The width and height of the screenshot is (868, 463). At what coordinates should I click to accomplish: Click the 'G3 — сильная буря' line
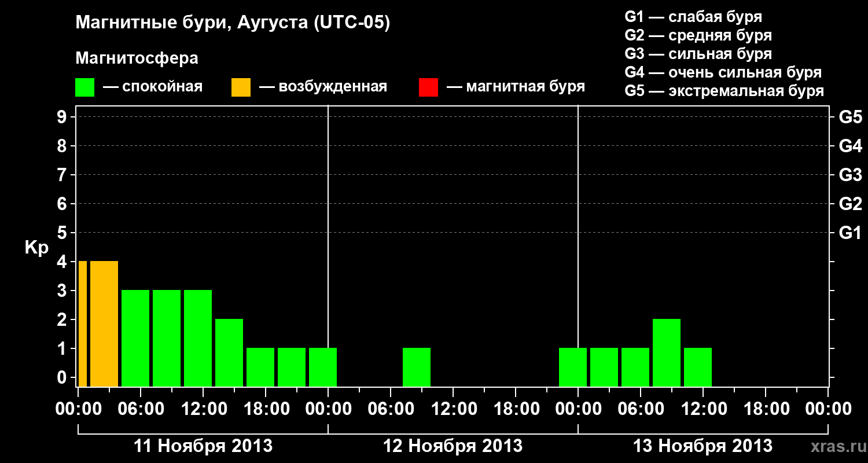(x=698, y=54)
